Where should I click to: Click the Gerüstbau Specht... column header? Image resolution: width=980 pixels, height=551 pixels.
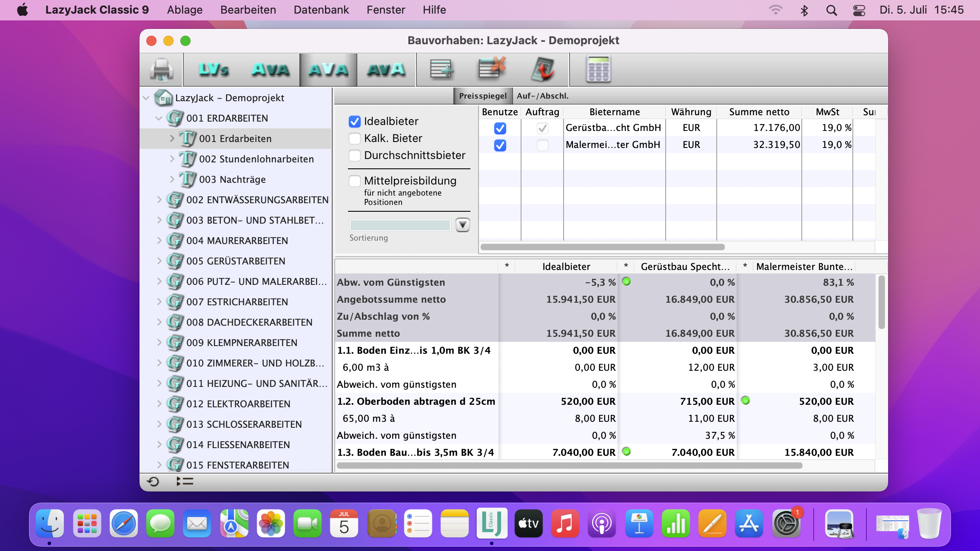[685, 267]
